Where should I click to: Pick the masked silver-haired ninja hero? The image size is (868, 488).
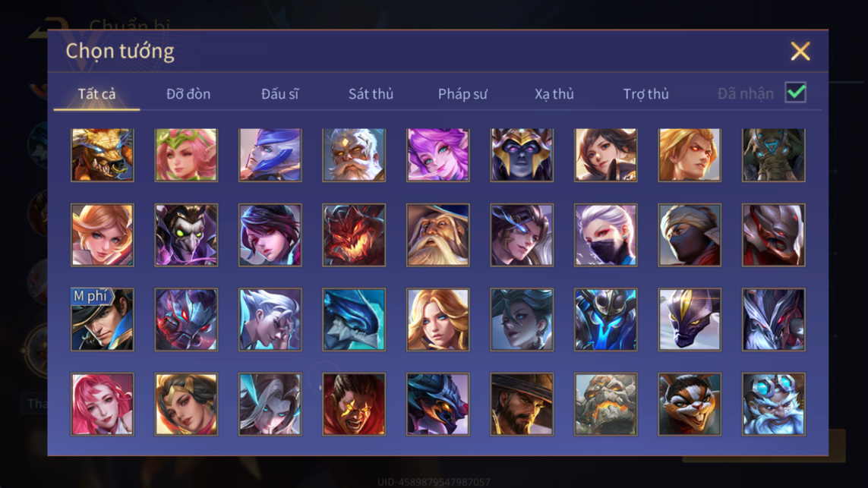pos(605,235)
